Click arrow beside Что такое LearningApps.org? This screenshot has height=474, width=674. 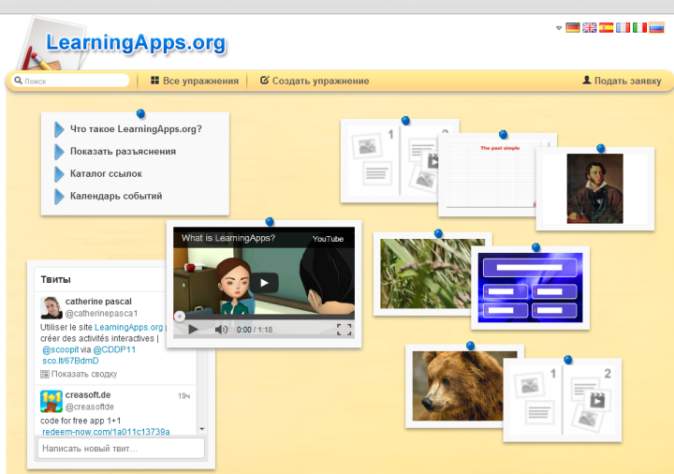point(59,129)
